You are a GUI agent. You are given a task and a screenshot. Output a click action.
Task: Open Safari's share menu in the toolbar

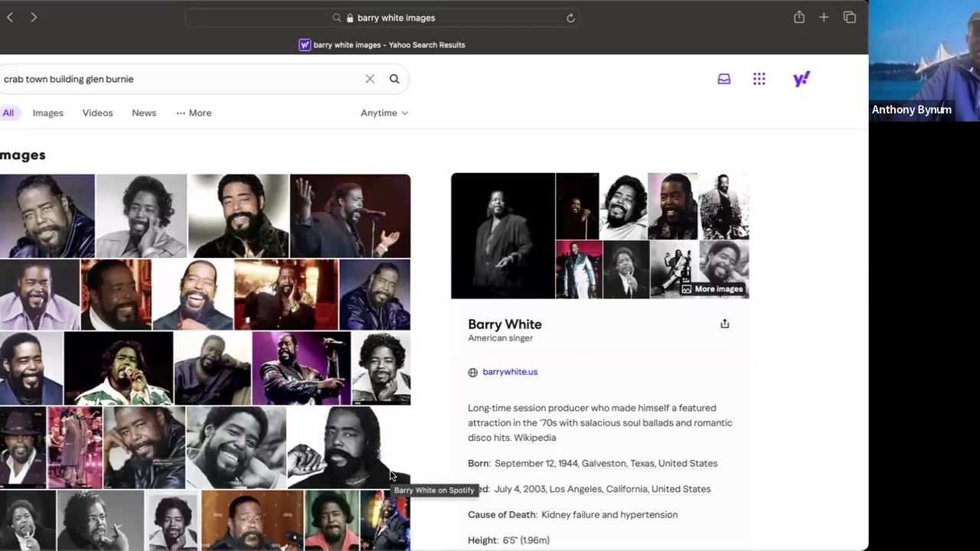coord(799,17)
